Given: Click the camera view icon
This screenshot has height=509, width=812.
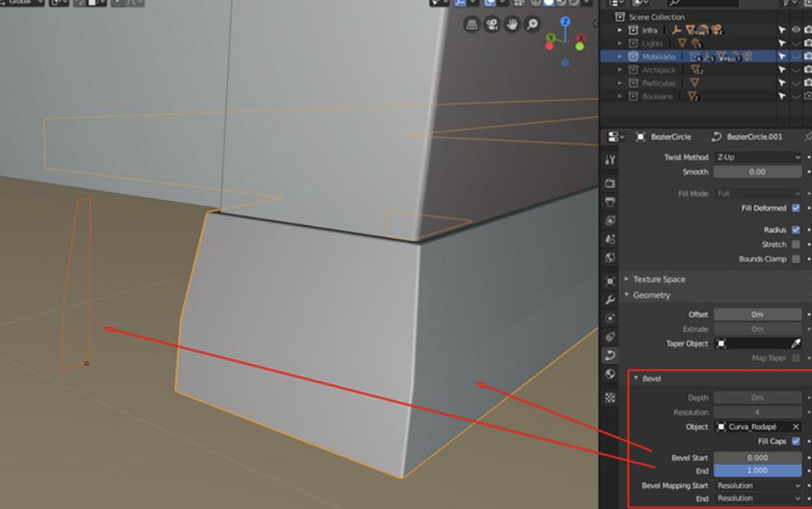Looking at the screenshot, I should click(x=492, y=25).
